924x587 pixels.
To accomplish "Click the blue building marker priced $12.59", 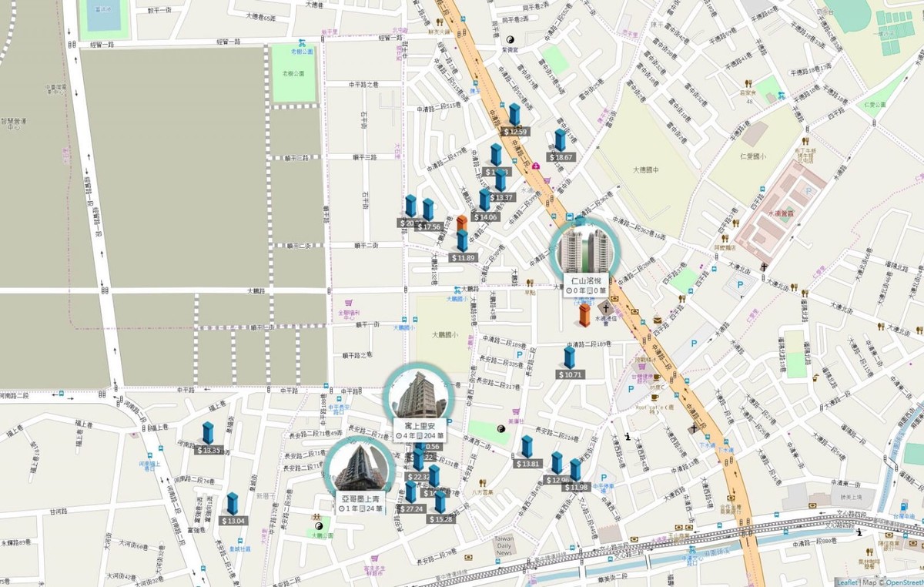I will pyautogui.click(x=514, y=115).
